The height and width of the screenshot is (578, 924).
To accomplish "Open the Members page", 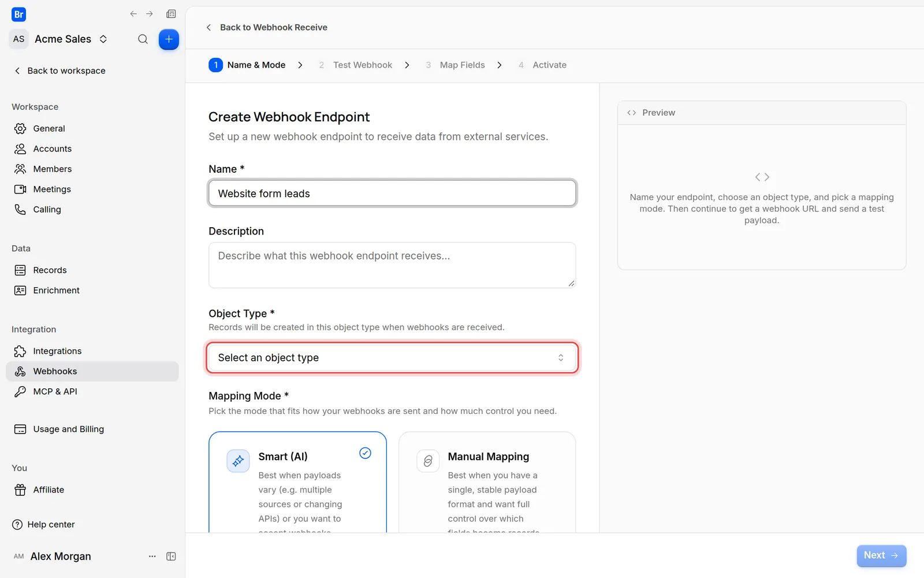I will [92, 169].
